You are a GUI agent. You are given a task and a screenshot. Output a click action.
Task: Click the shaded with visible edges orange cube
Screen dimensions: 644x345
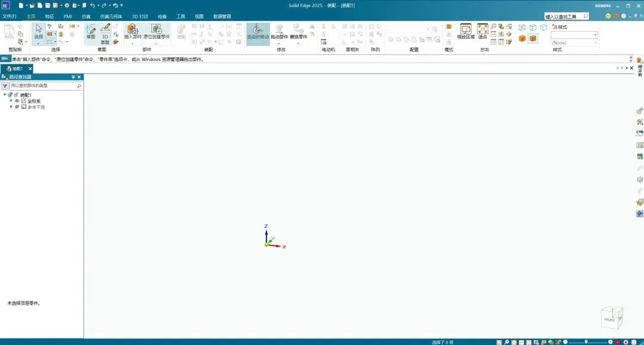[532, 38]
